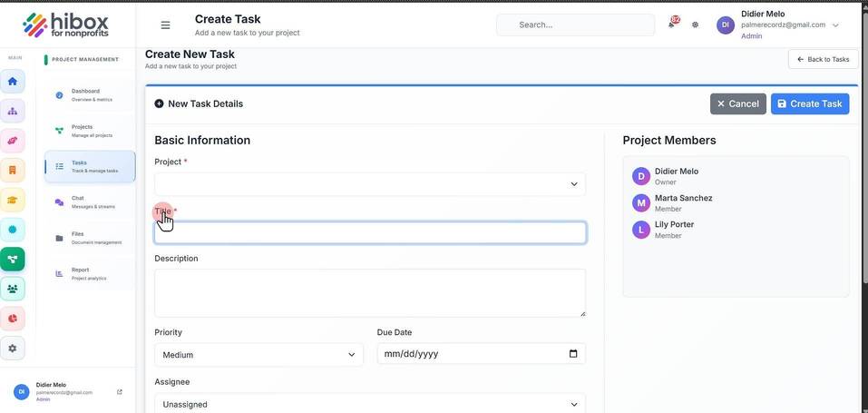
Task: Select the pink handshake sidebar icon
Action: (13, 141)
